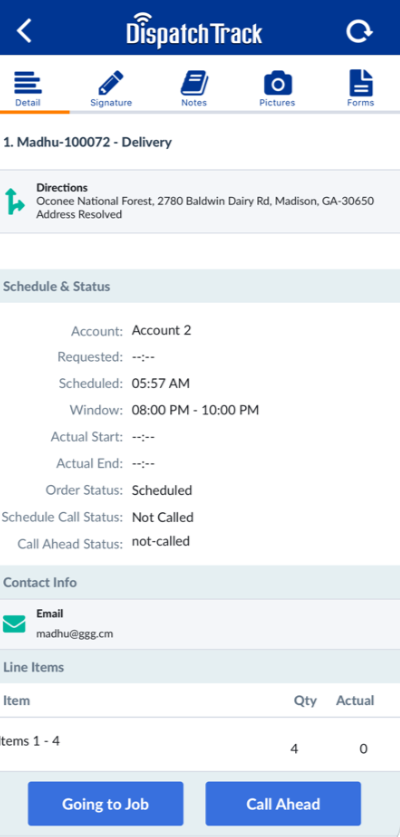Open the Pictures camera icon
400x837 pixels.
278,84
